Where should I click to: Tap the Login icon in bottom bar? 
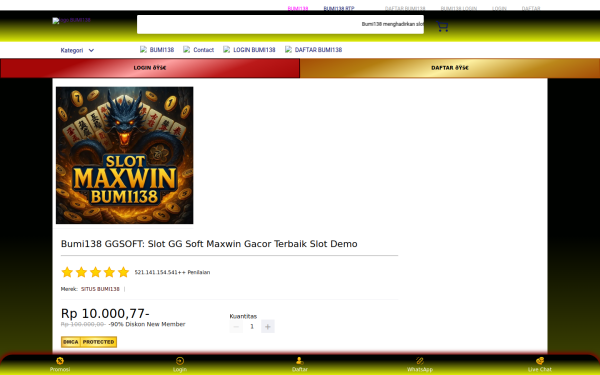tap(180, 361)
